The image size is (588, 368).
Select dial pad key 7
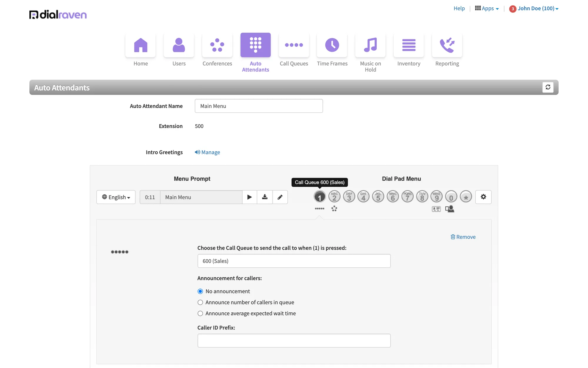[407, 197]
